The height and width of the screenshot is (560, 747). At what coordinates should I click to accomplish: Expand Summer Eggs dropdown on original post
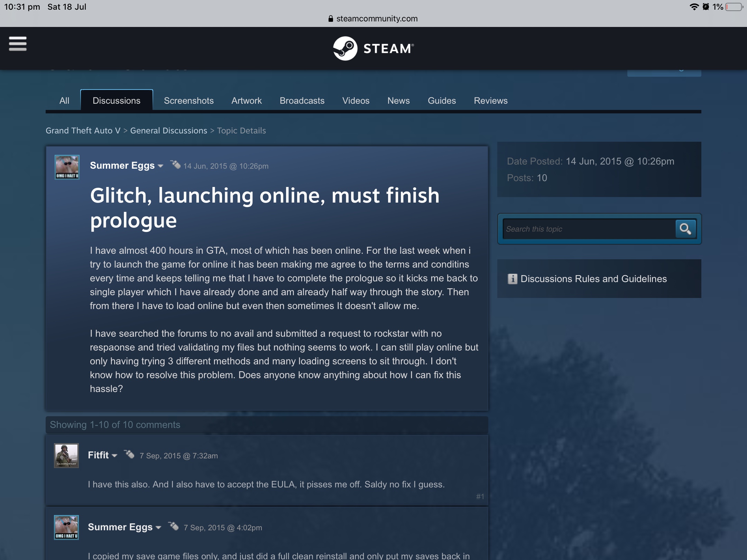click(160, 166)
